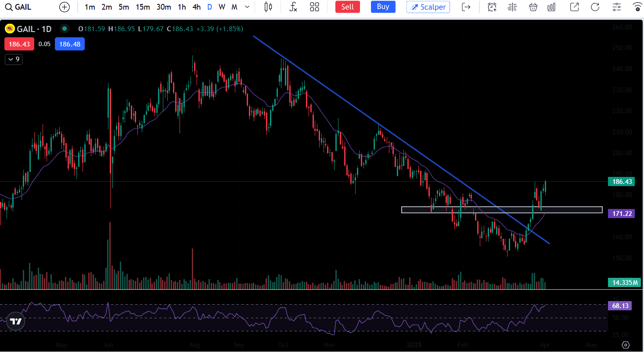Expand the timeframe dropdown chevron
644x352 pixels.
247,7
